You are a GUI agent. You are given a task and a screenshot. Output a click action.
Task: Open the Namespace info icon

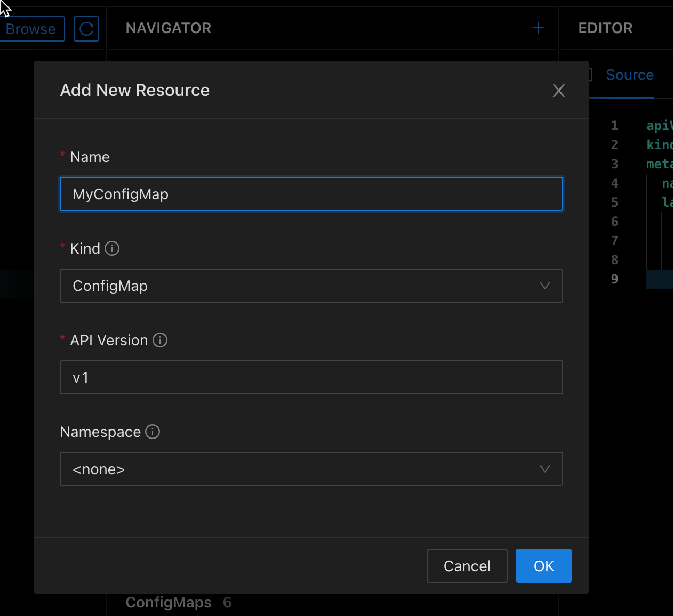tap(153, 432)
